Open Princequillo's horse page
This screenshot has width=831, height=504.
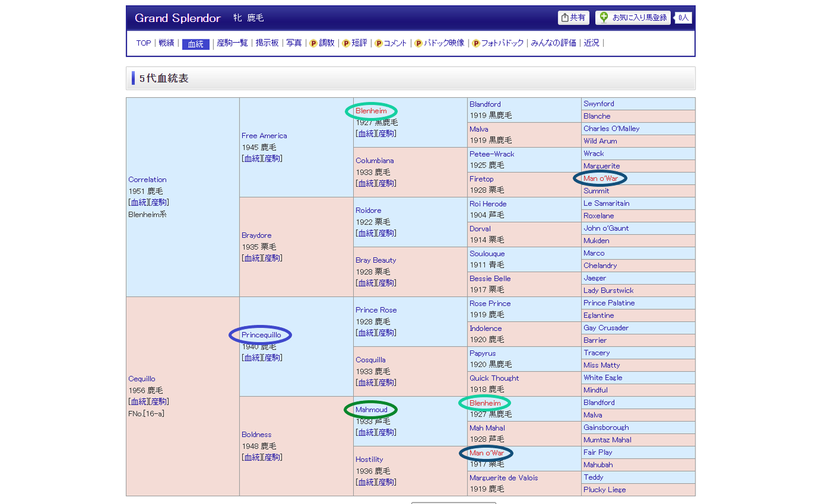[262, 335]
